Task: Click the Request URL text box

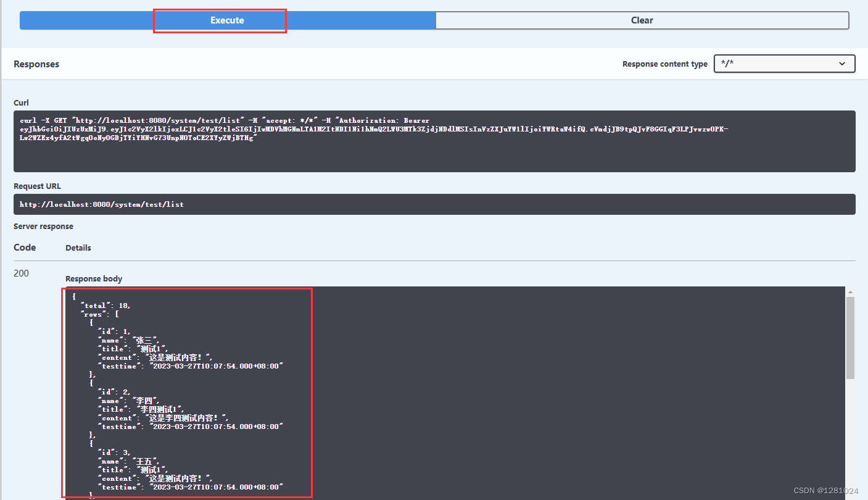Action: [x=434, y=204]
